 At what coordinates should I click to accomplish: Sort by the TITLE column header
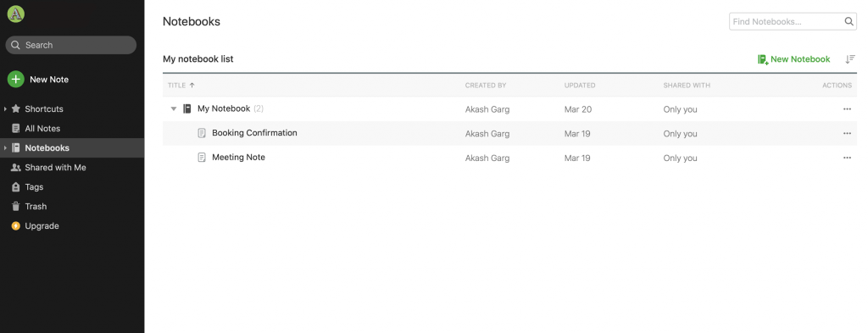pos(181,86)
